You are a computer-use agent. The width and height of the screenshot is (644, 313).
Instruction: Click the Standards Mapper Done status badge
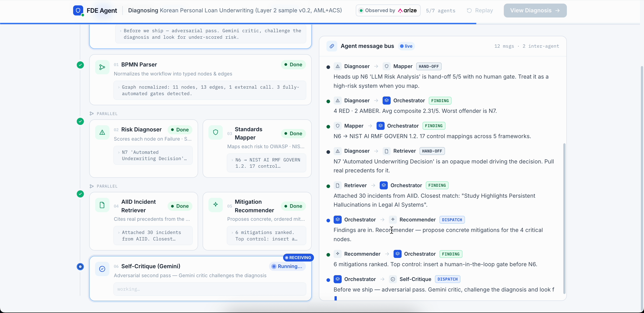click(x=293, y=133)
